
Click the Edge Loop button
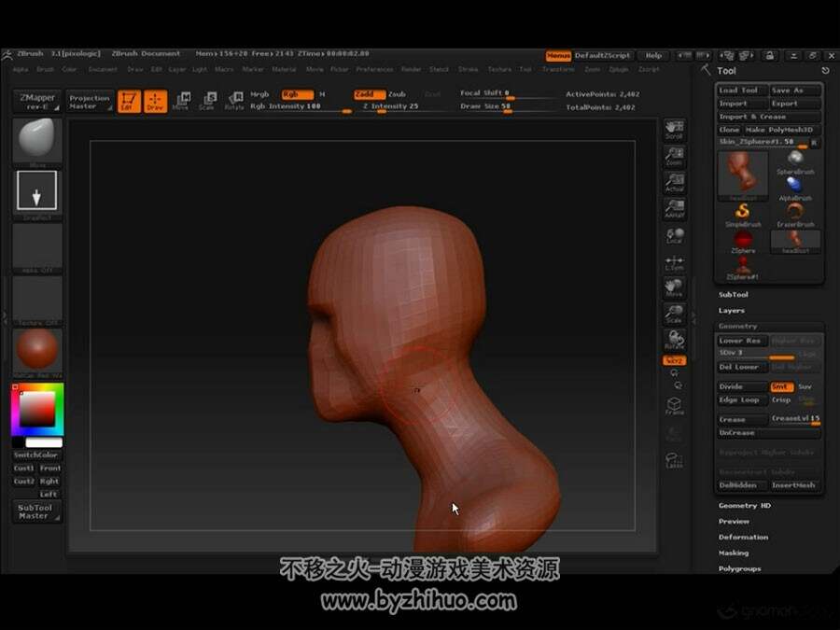click(x=743, y=399)
